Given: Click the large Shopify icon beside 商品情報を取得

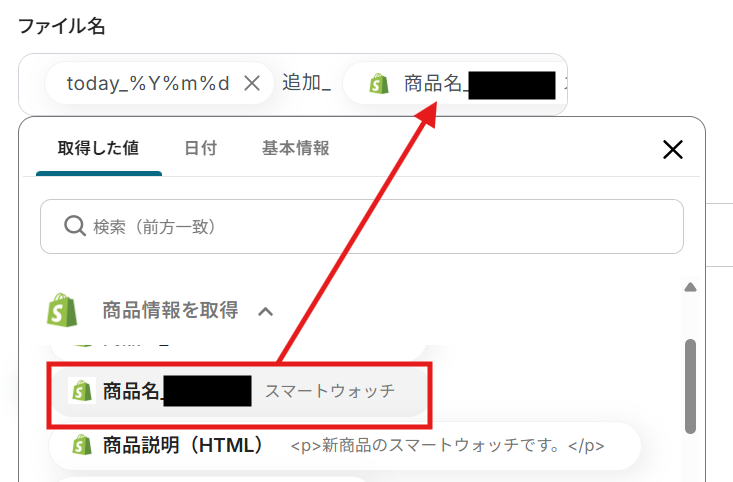Looking at the screenshot, I should [x=62, y=310].
